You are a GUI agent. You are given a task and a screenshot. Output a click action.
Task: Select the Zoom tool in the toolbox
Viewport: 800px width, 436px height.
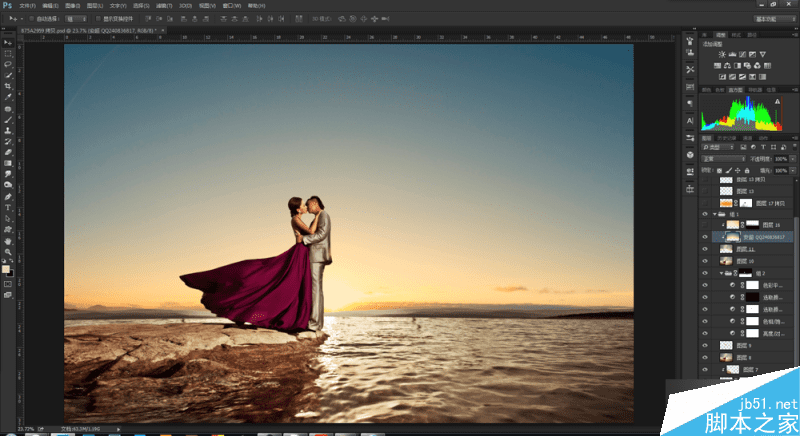8,251
